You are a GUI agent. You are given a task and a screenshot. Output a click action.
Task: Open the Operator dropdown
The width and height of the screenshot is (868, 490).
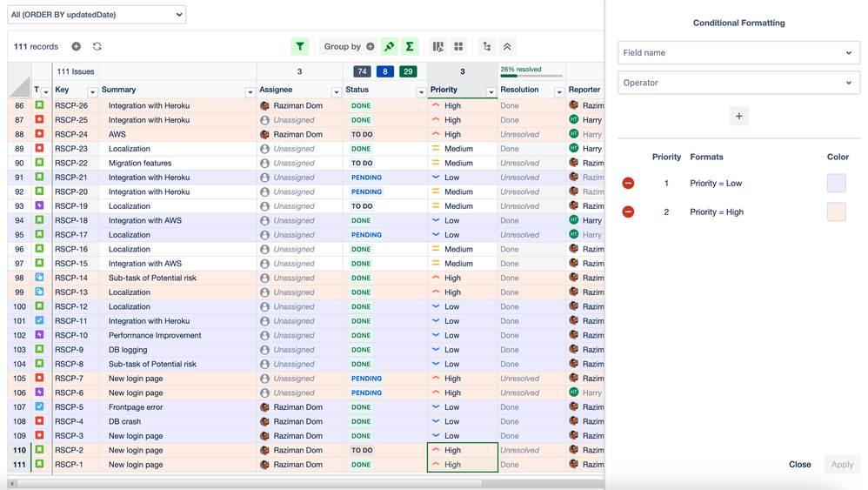(x=738, y=83)
